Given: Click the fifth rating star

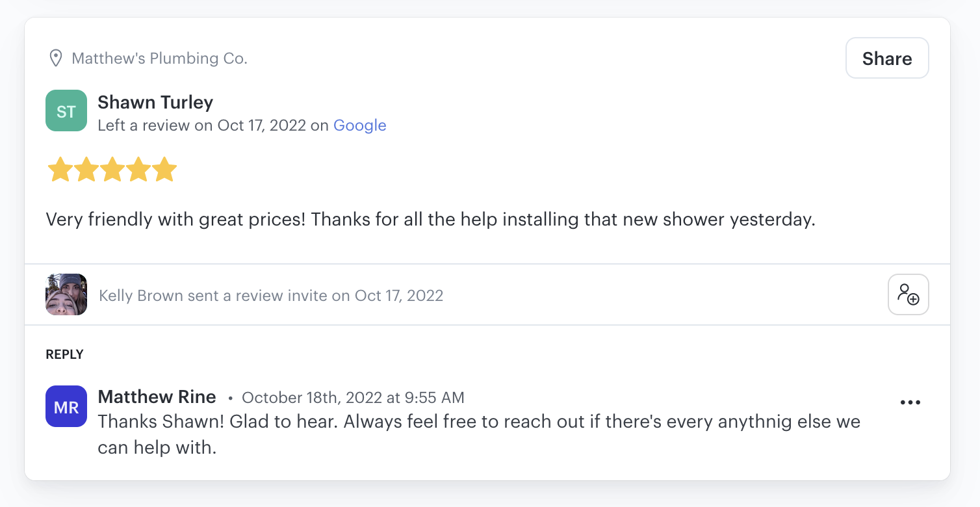Looking at the screenshot, I should [x=164, y=170].
